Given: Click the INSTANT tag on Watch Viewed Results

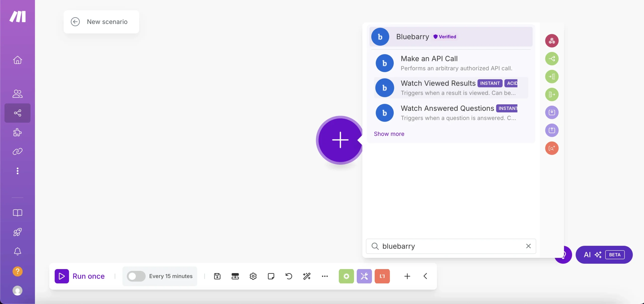Looking at the screenshot, I should click(x=490, y=83).
